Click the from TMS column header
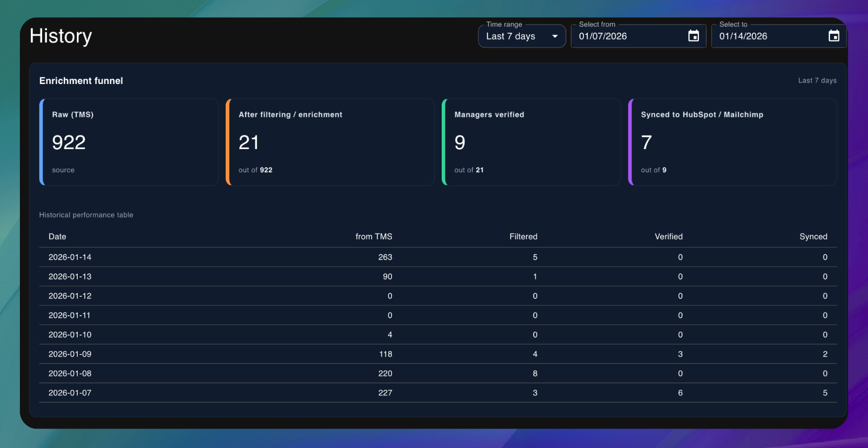Screen dimensions: 868x448 (373, 237)
